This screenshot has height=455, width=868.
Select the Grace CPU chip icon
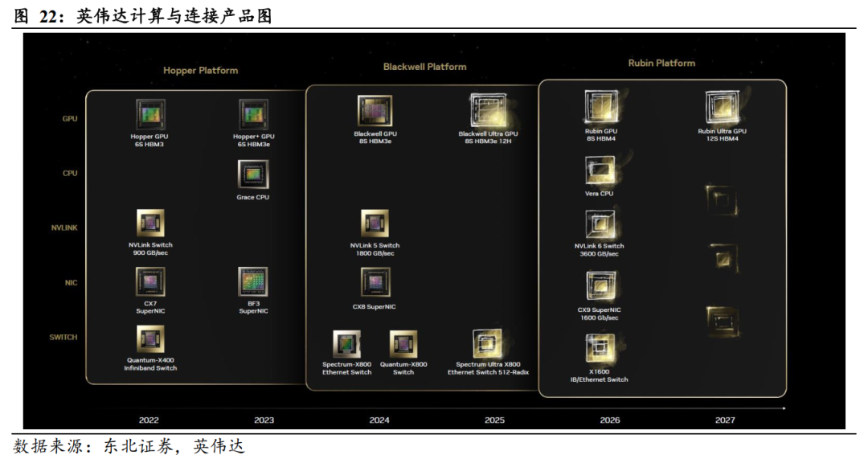pyautogui.click(x=253, y=175)
